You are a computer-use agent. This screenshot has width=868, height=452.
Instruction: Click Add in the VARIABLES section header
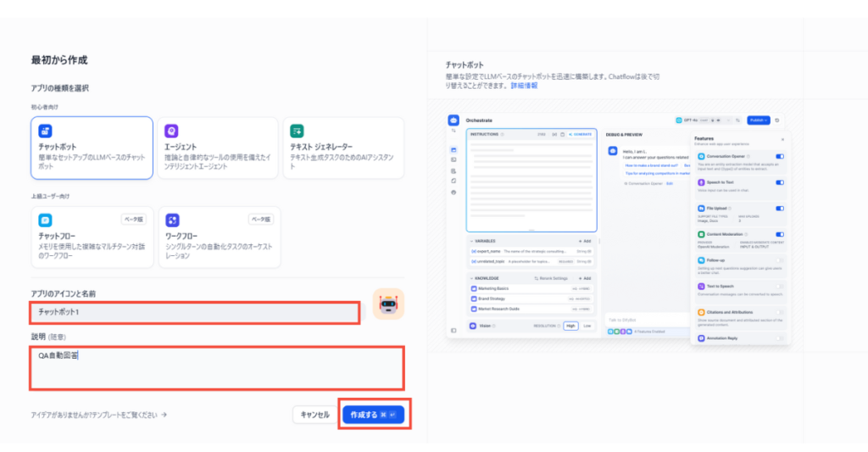click(585, 242)
